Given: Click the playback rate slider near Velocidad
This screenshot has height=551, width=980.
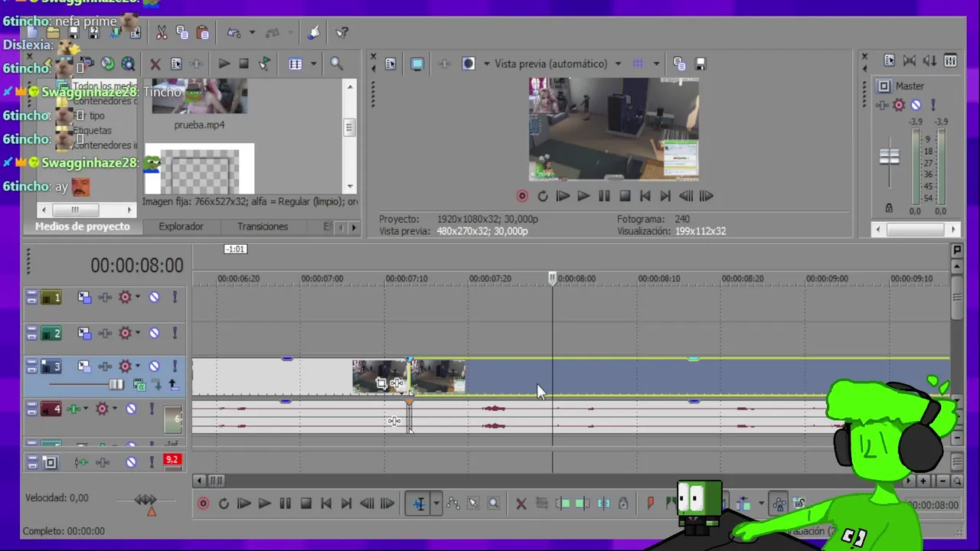Looking at the screenshot, I should coord(145,500).
